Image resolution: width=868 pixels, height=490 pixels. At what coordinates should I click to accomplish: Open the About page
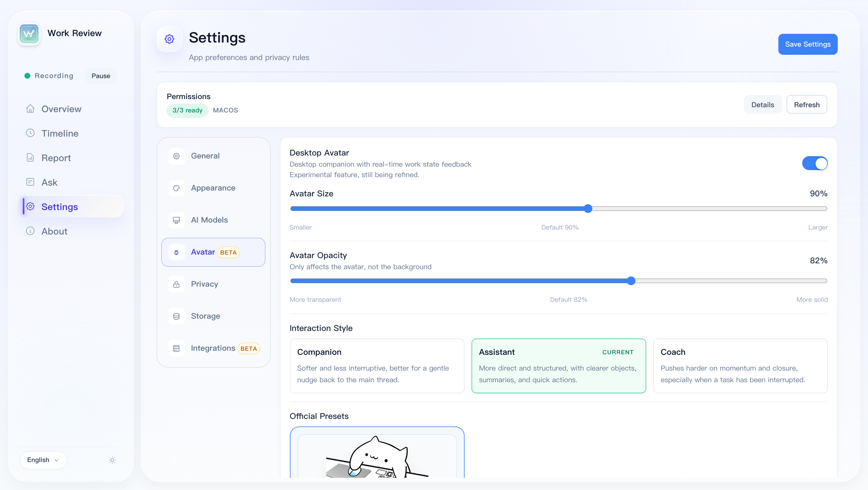coord(71,231)
